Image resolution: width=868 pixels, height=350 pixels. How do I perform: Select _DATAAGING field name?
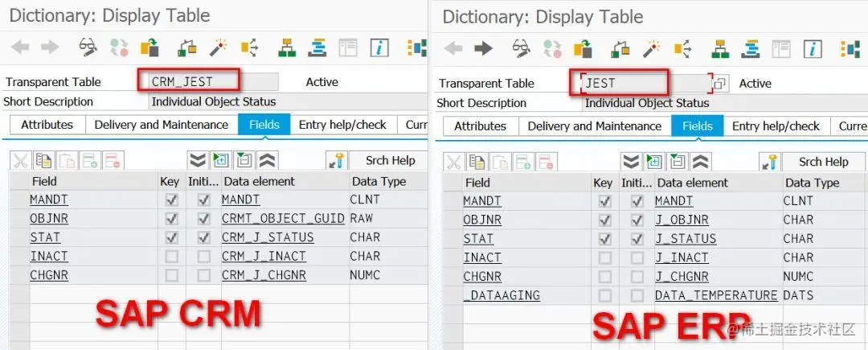point(502,295)
